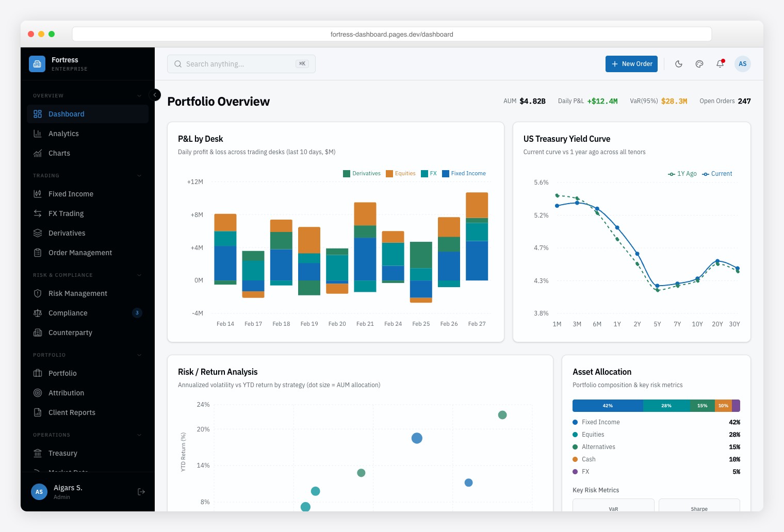This screenshot has height=532, width=784.
Task: Click the Sign out icon next to Aigars S.
Action: click(x=141, y=492)
